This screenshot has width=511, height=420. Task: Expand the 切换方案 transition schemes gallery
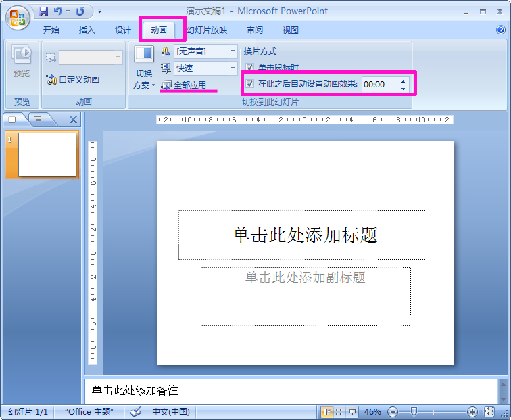click(x=144, y=80)
